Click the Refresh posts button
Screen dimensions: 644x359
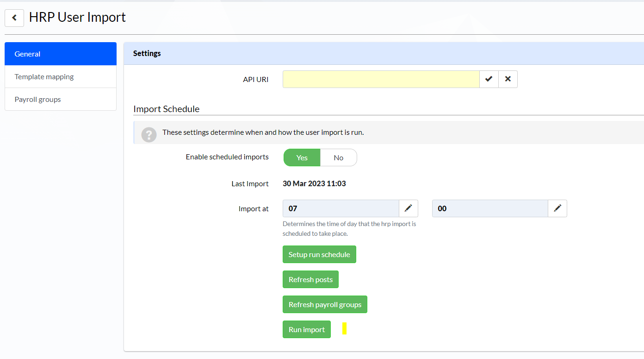[x=310, y=279]
